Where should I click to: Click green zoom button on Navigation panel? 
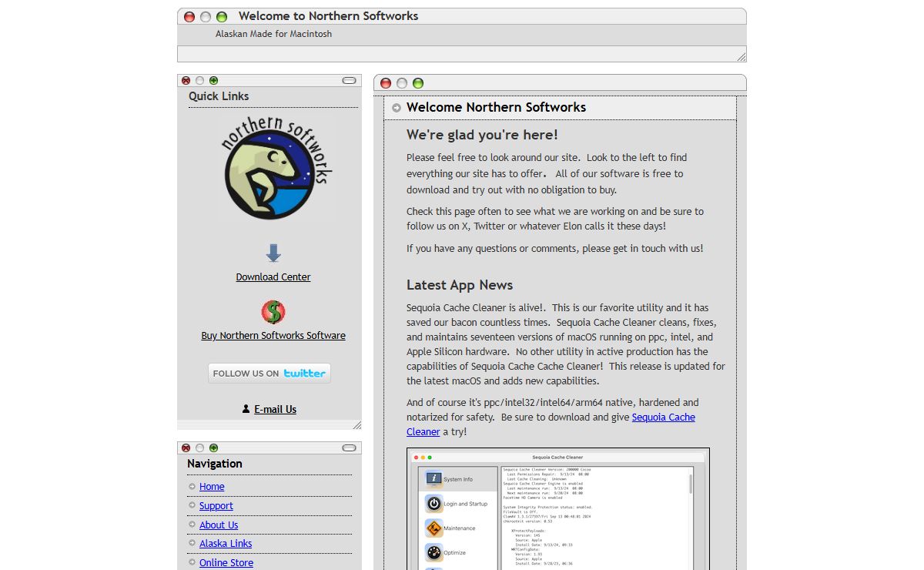(x=213, y=448)
